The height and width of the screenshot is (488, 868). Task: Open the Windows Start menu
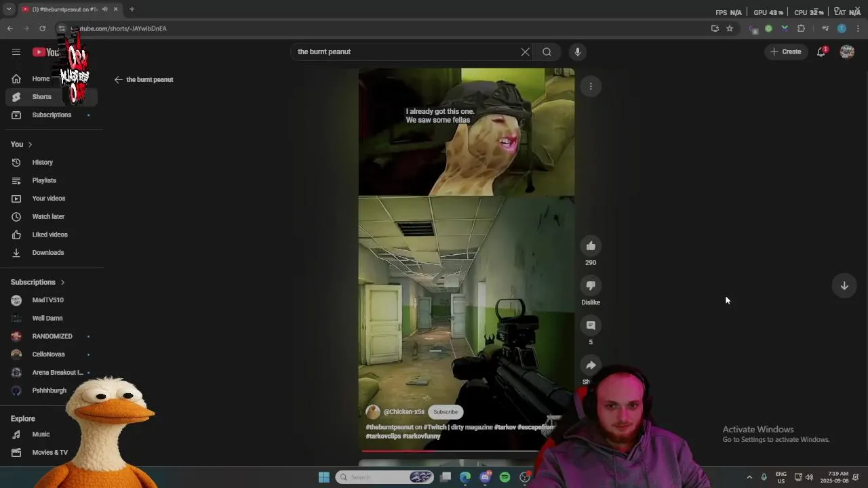pos(323,477)
